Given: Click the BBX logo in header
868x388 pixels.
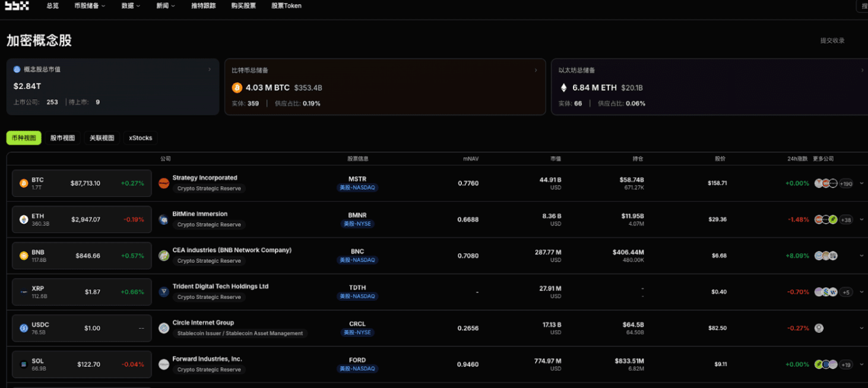Looking at the screenshot, I should 17,5.
